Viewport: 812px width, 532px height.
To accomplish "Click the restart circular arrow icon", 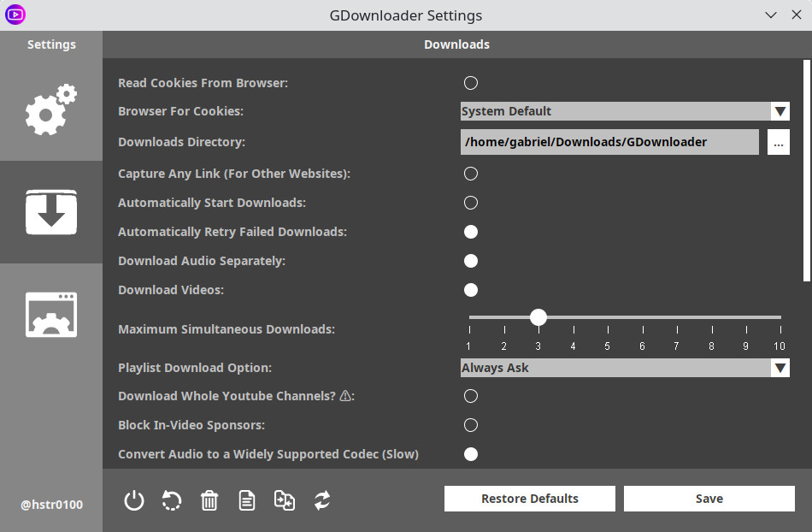I will click(172, 500).
